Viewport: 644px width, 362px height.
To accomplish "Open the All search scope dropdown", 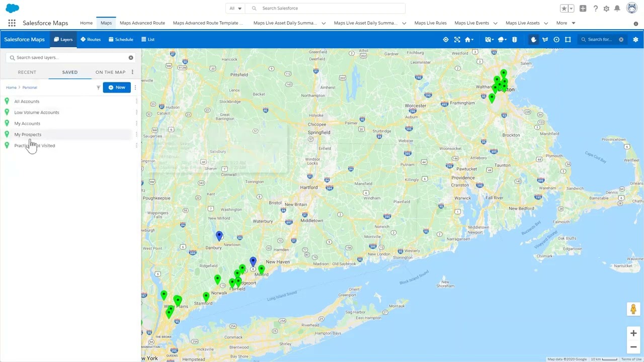I will (235, 8).
